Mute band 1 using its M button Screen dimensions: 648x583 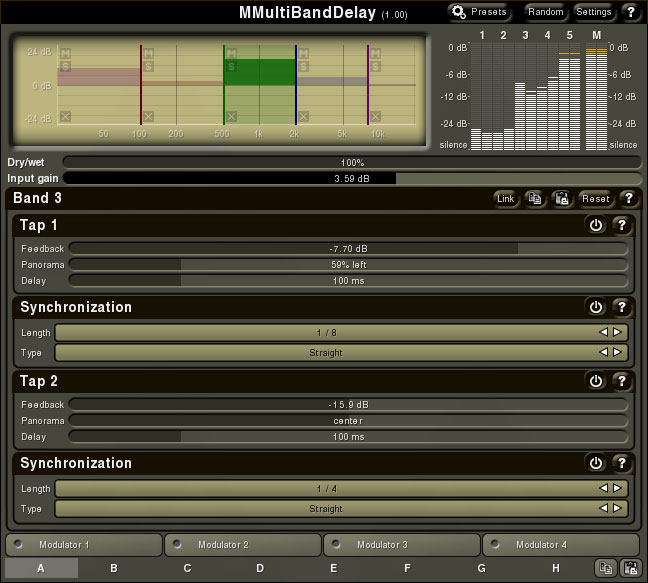(65, 53)
